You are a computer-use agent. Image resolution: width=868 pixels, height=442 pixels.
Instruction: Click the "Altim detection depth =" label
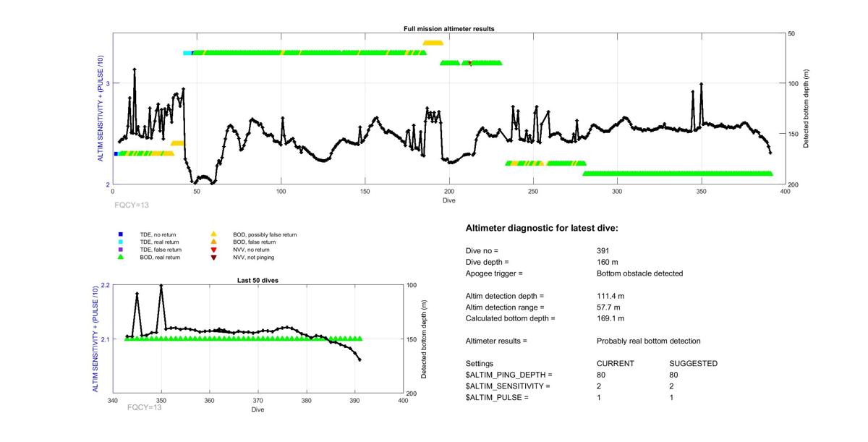coord(505,296)
